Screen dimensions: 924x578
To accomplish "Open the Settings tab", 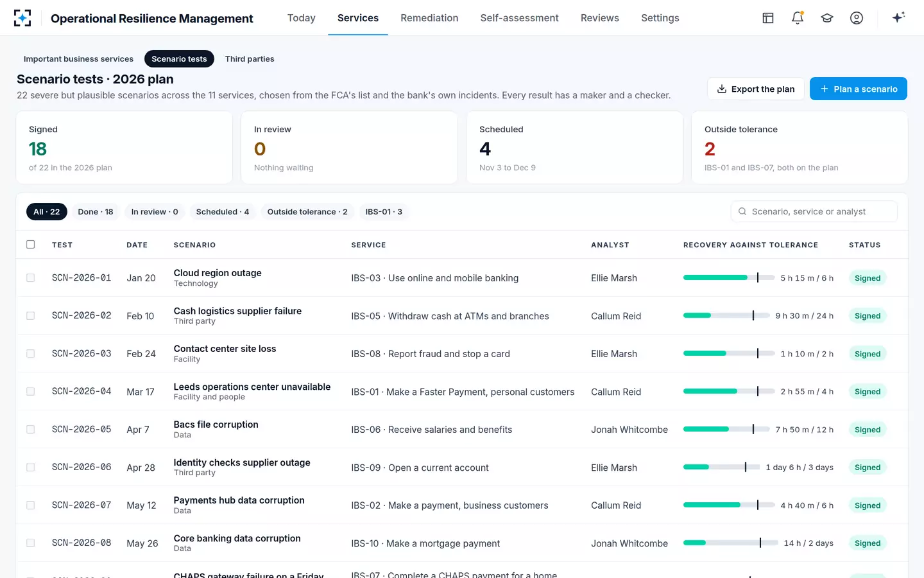I will click(660, 18).
